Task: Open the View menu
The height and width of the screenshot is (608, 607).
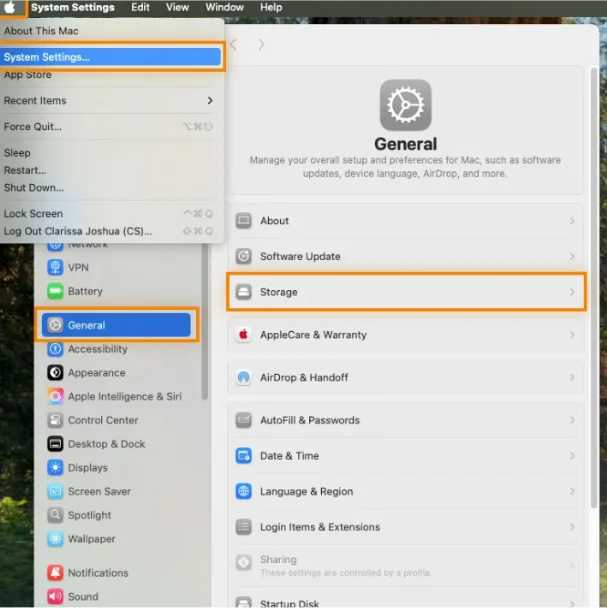Action: pos(177,7)
